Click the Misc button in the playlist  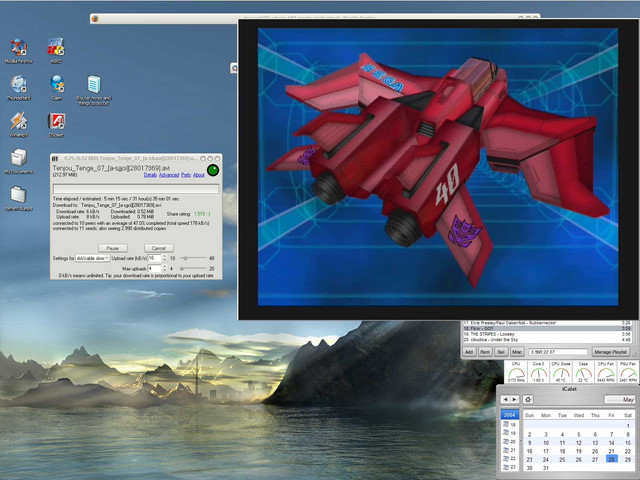(x=516, y=352)
